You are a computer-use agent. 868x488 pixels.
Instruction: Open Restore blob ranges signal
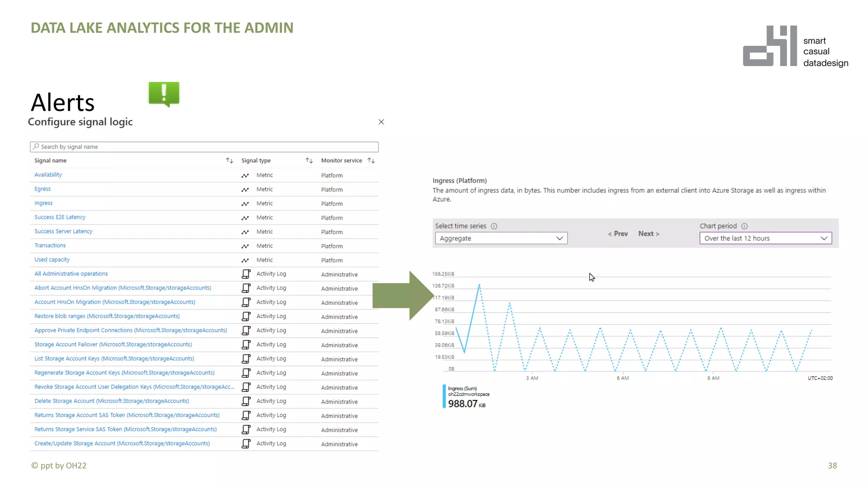(x=107, y=316)
